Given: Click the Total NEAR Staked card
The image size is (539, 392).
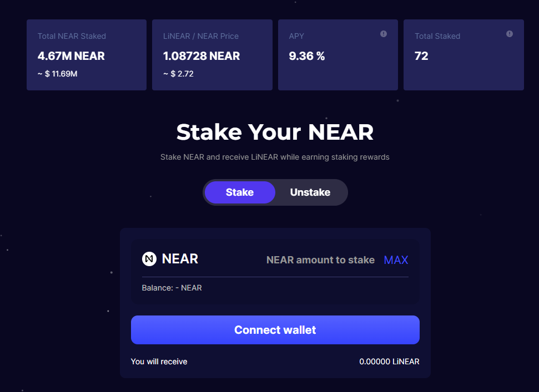Looking at the screenshot, I should (x=87, y=55).
